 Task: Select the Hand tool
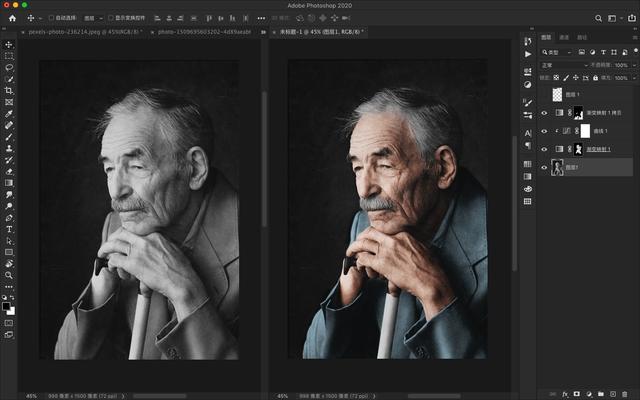(9, 264)
